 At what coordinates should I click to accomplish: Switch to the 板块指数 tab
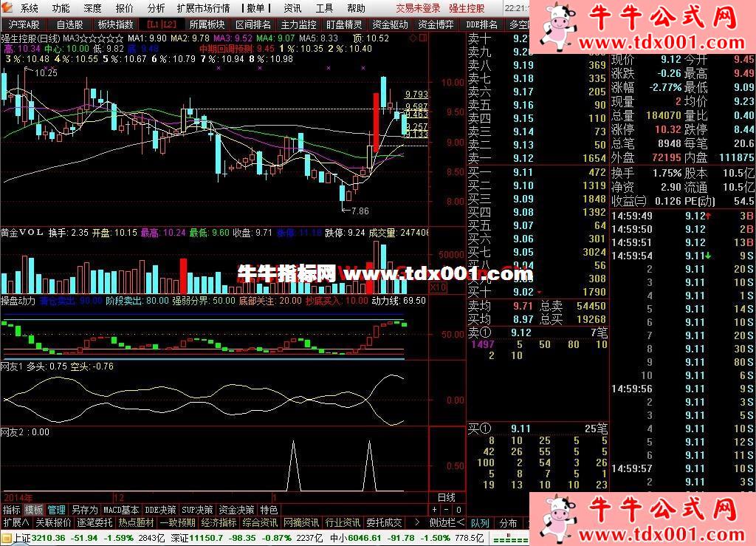point(115,24)
